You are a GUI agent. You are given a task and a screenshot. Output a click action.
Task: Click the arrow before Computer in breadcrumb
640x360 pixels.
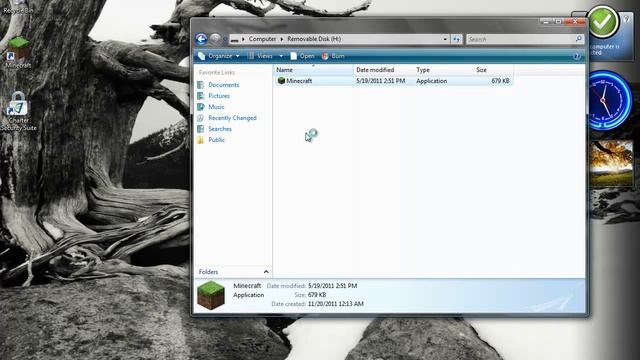tap(243, 39)
